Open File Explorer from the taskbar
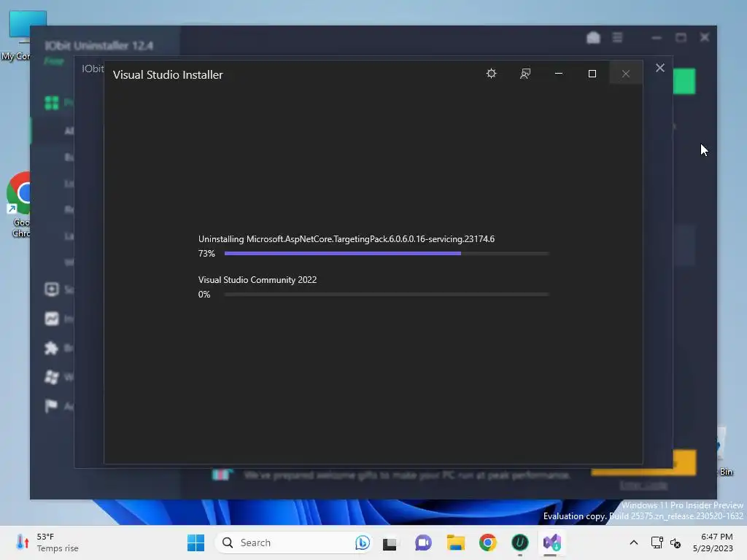 (x=455, y=542)
